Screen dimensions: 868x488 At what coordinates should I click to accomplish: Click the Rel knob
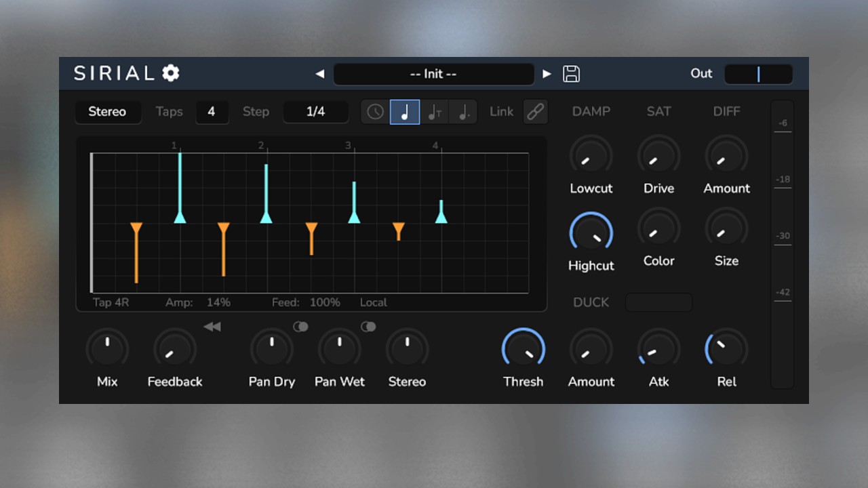coord(726,349)
